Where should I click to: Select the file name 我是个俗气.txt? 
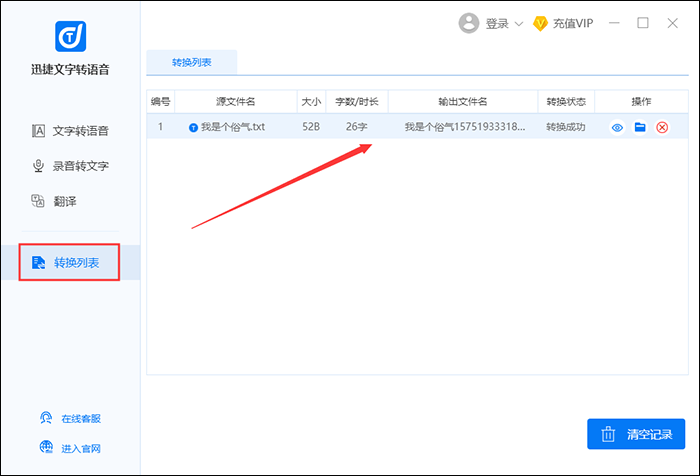[x=233, y=127]
